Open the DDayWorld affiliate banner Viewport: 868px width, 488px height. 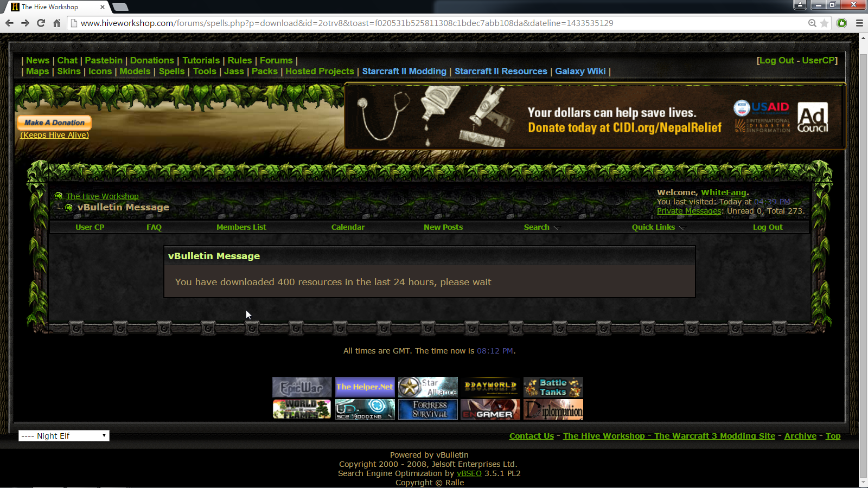(x=490, y=387)
